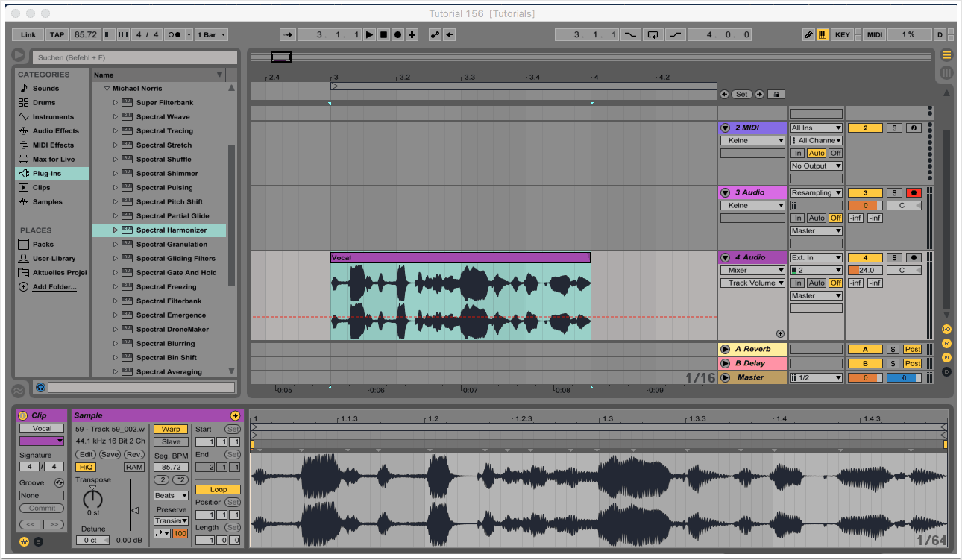
Task: Enable Draw Mode pencil icon
Action: click(x=809, y=34)
